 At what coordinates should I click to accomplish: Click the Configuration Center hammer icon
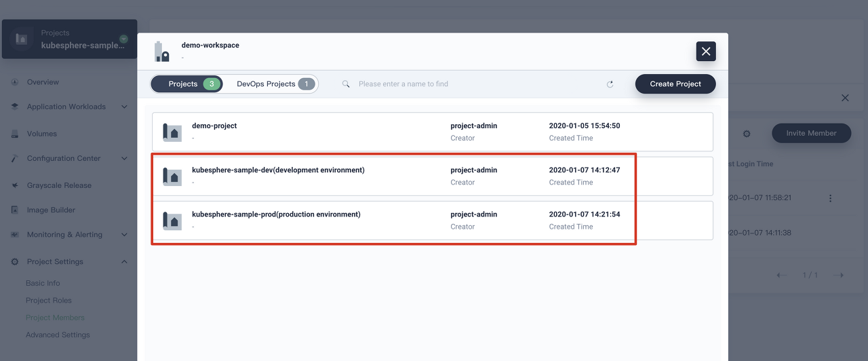[x=14, y=158]
